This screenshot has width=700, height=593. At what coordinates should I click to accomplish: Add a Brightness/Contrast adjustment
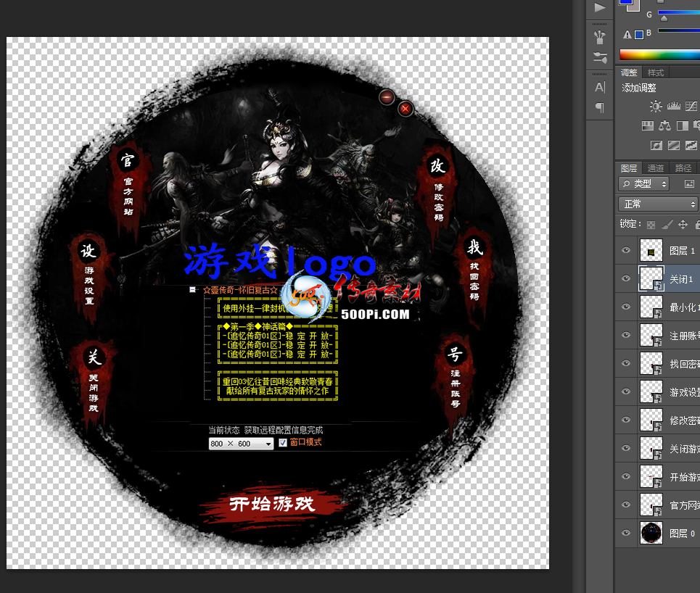655,106
